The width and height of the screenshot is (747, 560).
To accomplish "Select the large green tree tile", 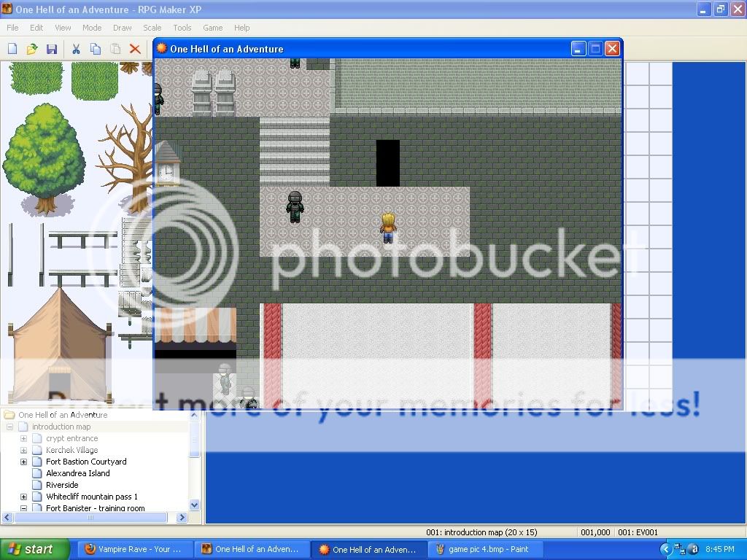I will click(44, 158).
